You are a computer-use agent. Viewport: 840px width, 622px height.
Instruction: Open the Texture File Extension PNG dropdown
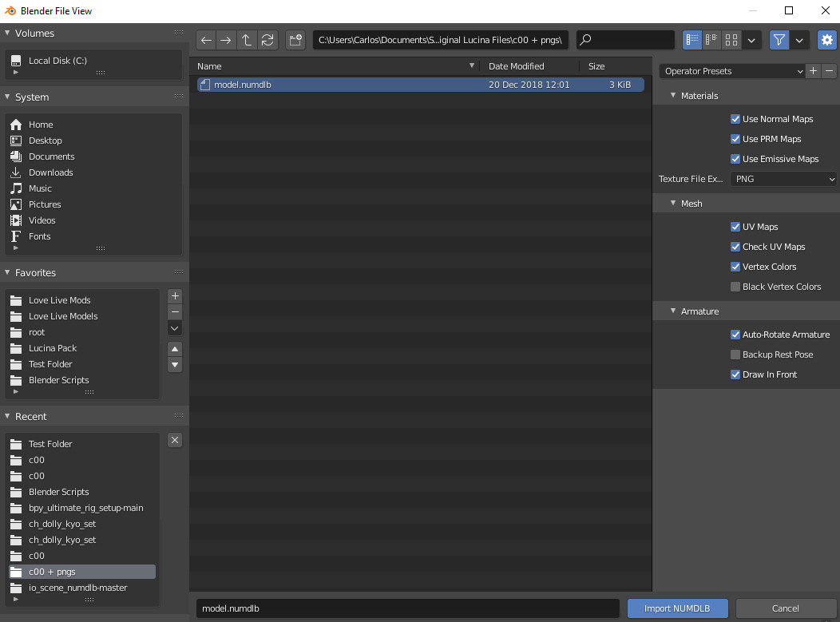point(783,179)
